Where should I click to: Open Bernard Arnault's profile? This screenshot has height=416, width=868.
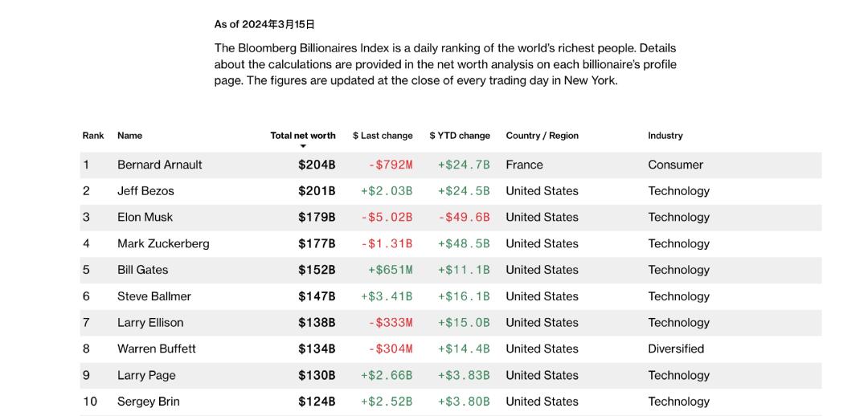point(159,165)
